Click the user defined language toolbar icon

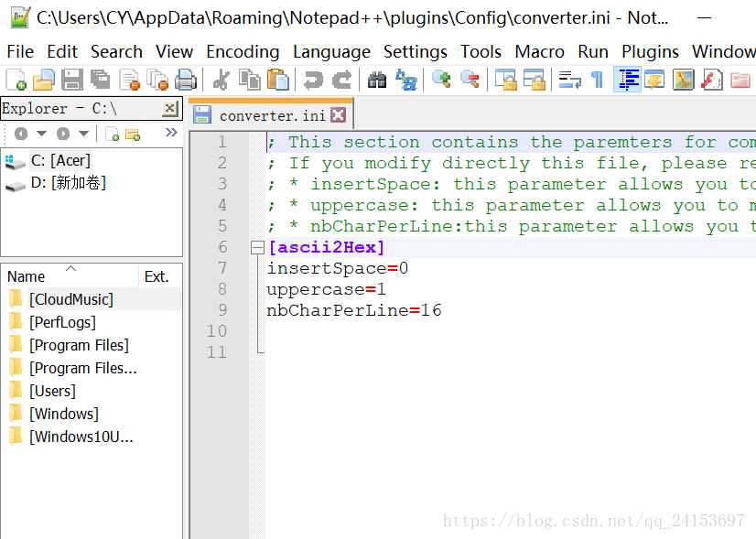(654, 80)
